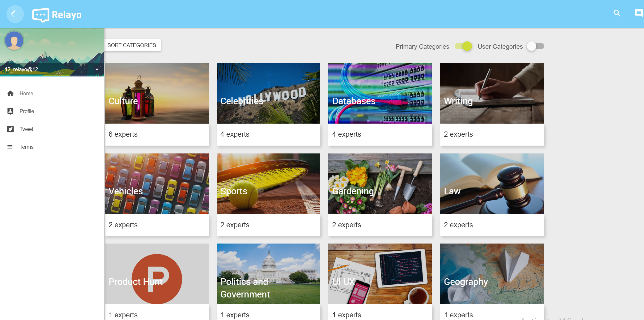Click the SORT CATEGORIES button
Image resolution: width=644 pixels, height=320 pixels.
click(x=132, y=45)
